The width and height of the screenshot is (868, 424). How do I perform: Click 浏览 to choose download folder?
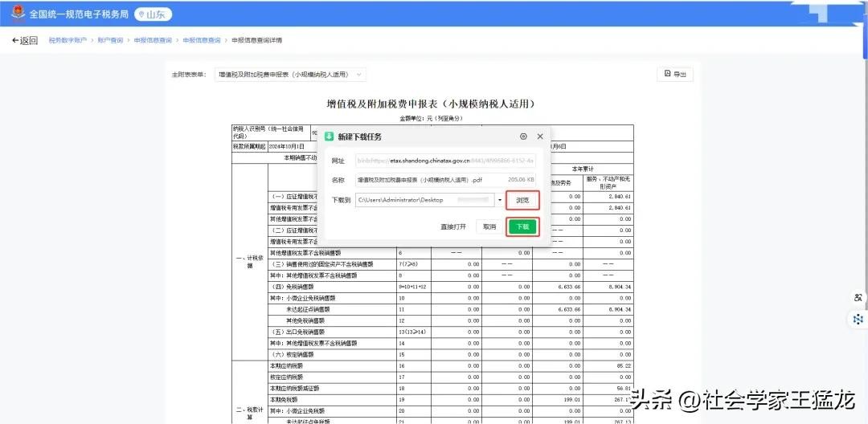point(522,199)
